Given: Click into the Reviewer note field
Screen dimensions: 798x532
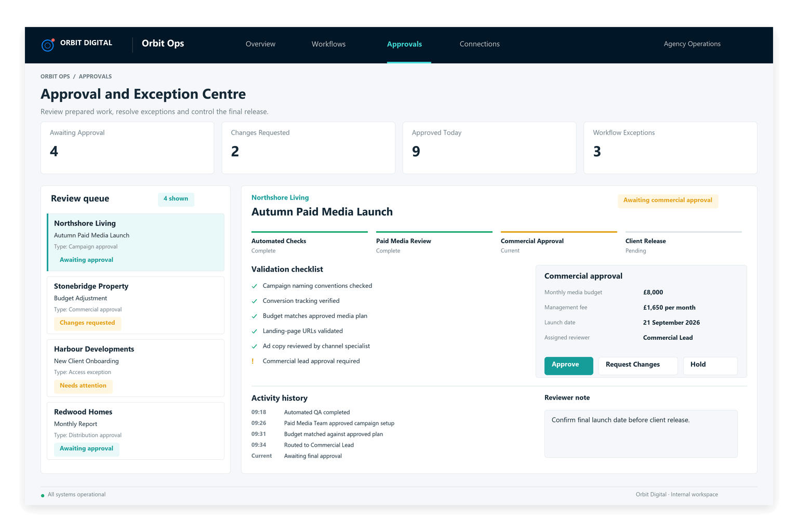Looking at the screenshot, I should pyautogui.click(x=641, y=434).
